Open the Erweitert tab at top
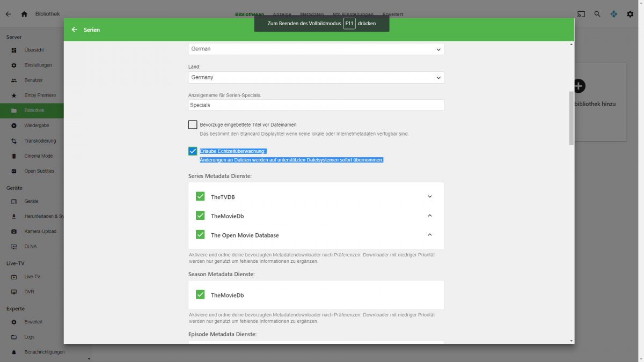 (392, 14)
